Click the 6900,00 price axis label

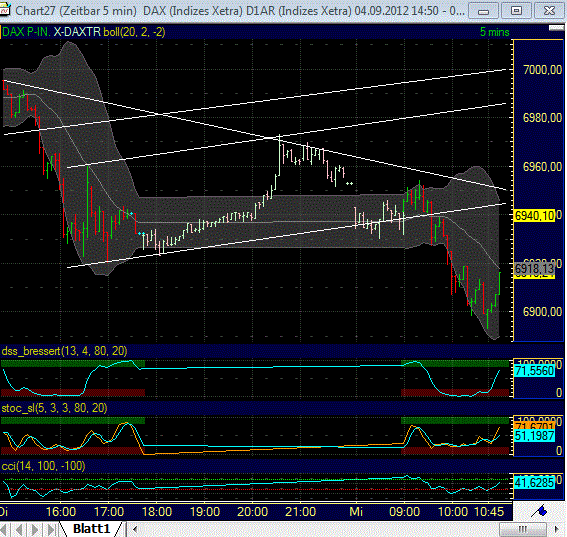542,311
